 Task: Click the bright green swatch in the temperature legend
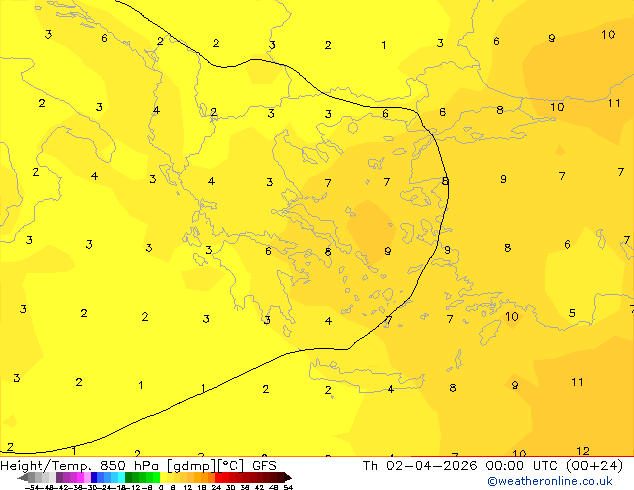tap(156, 477)
